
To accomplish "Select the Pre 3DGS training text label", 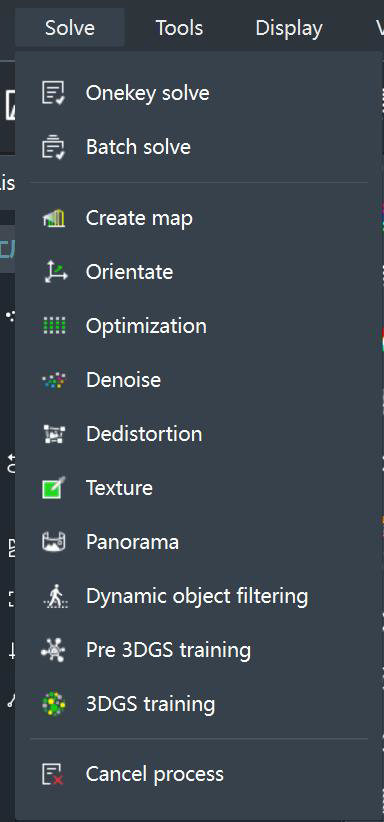I will coord(168,650).
